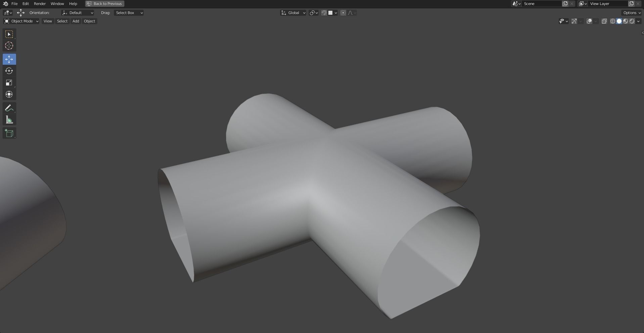Open the viewport View menu
Screen dimensions: 644x333
point(48,21)
